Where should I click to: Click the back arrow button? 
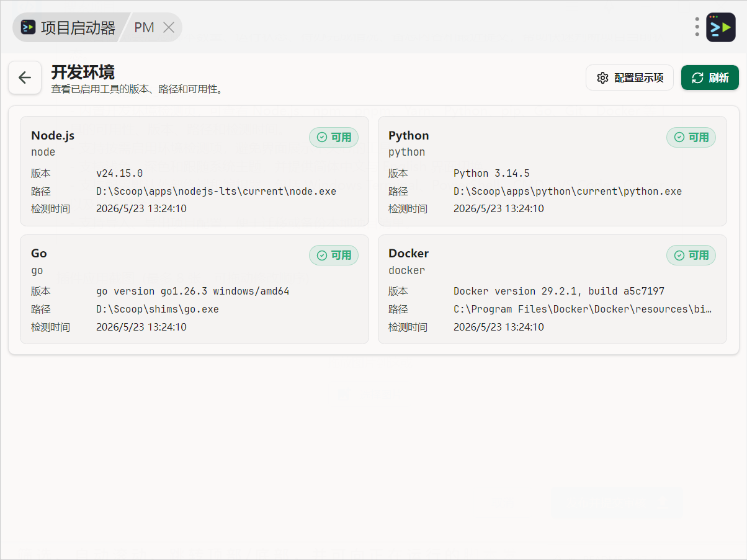[x=25, y=78]
